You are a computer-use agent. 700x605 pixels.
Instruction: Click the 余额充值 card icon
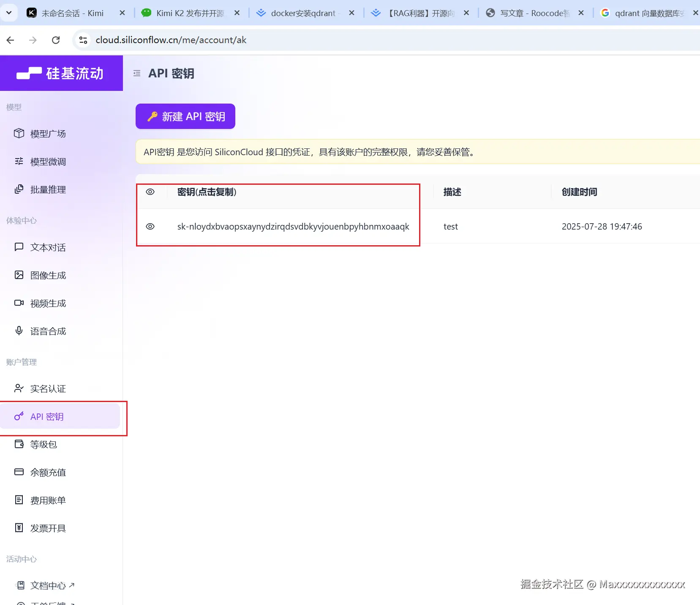tap(19, 472)
